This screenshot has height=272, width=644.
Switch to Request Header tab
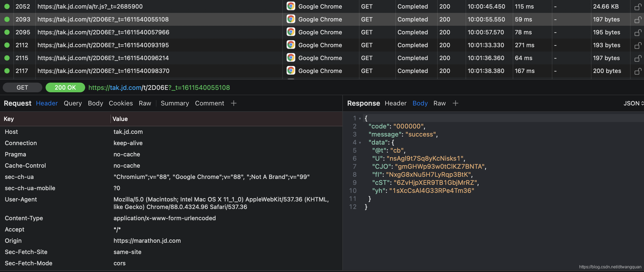(x=47, y=103)
